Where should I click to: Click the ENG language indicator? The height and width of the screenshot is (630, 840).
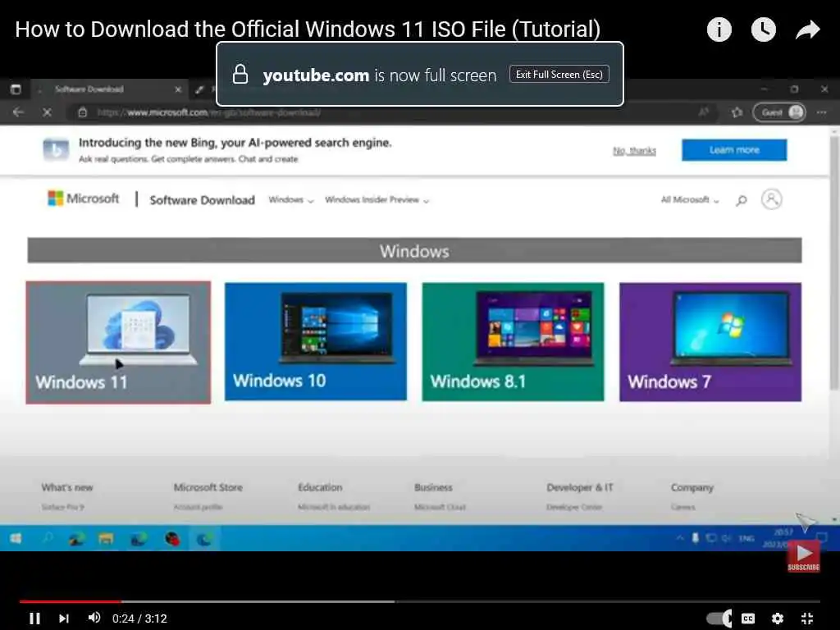(x=746, y=538)
